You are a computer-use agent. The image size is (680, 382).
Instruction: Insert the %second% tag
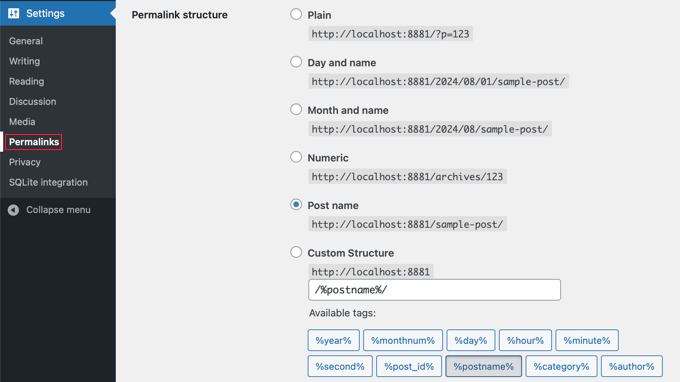point(340,366)
